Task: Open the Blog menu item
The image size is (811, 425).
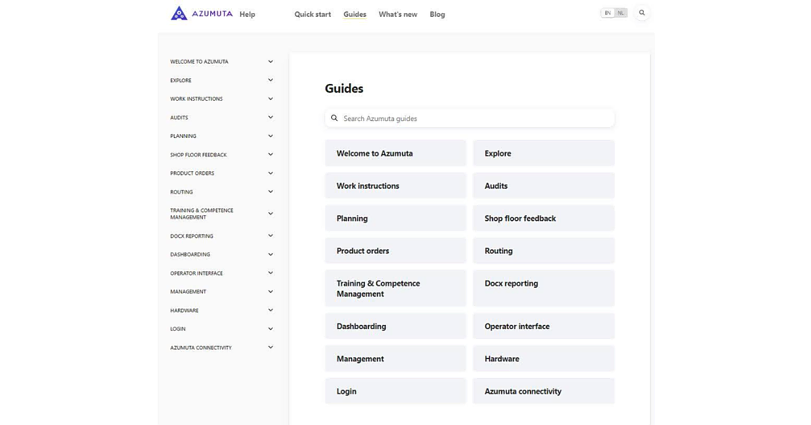Action: point(437,14)
